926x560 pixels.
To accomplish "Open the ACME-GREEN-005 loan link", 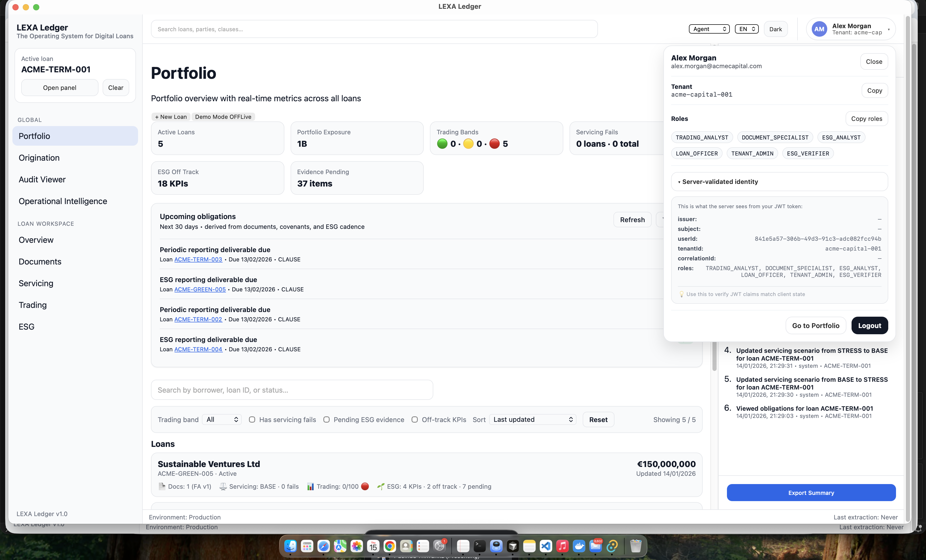I will [x=200, y=289].
